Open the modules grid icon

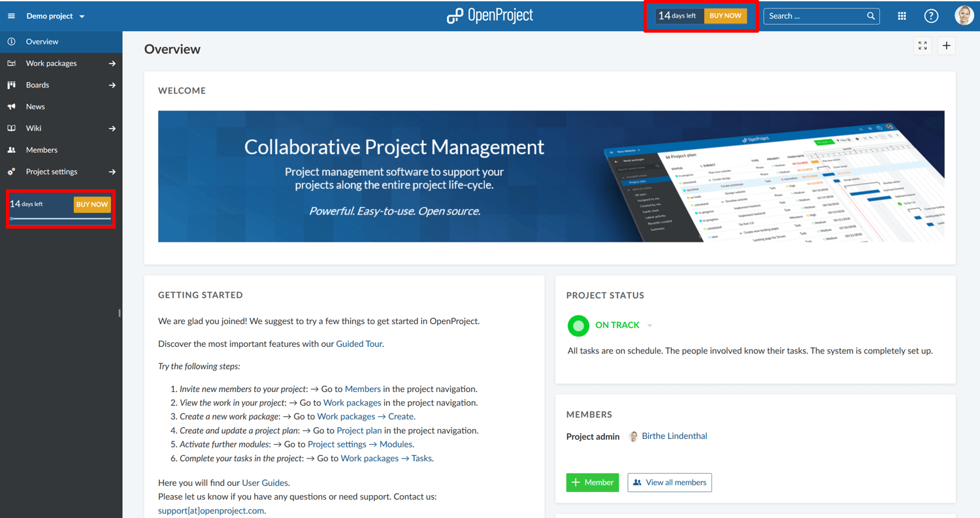coord(902,16)
